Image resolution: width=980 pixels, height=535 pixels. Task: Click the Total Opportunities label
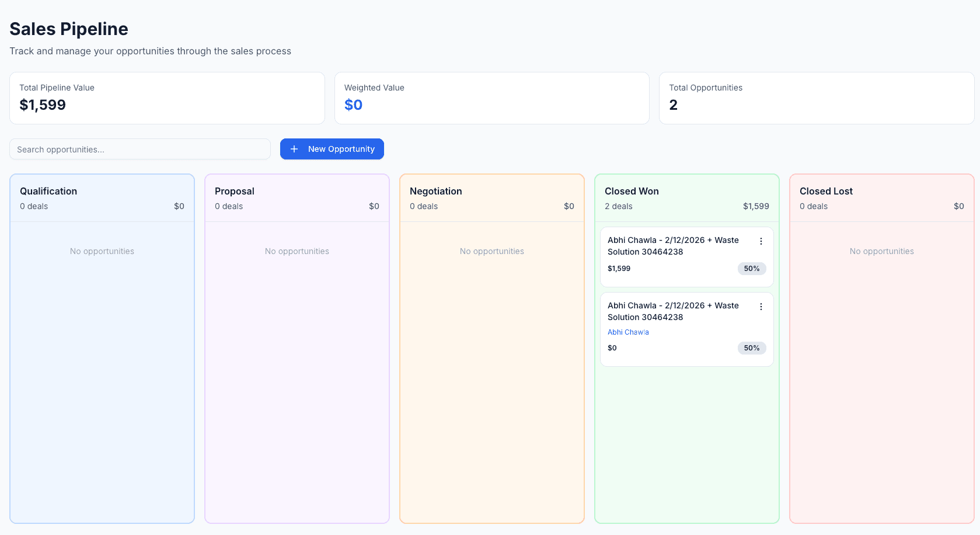(706, 88)
